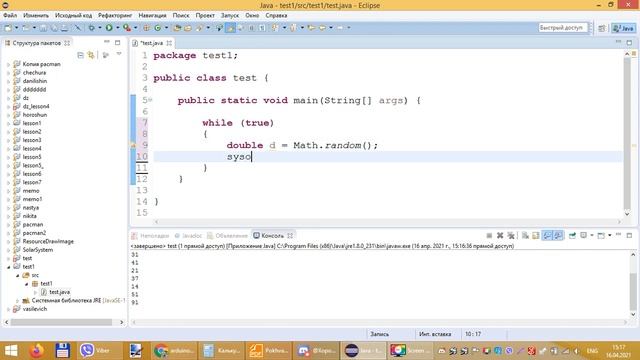The width and height of the screenshot is (640, 360).
Task: Click the Open Perspective icon
Action: (602, 28)
